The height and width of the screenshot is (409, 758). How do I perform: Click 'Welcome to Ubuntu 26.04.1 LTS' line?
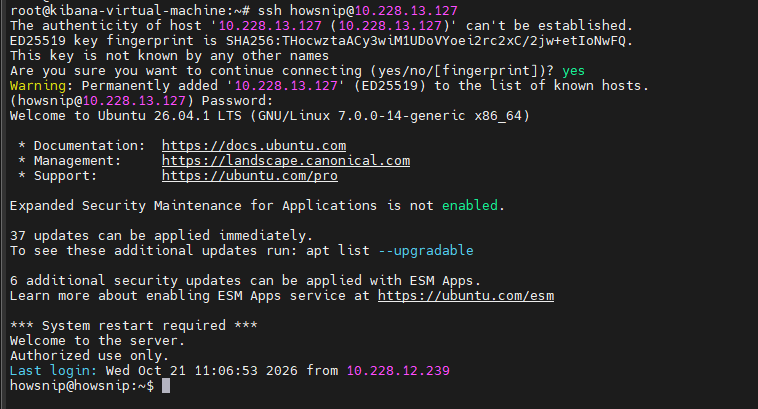[x=270, y=116]
